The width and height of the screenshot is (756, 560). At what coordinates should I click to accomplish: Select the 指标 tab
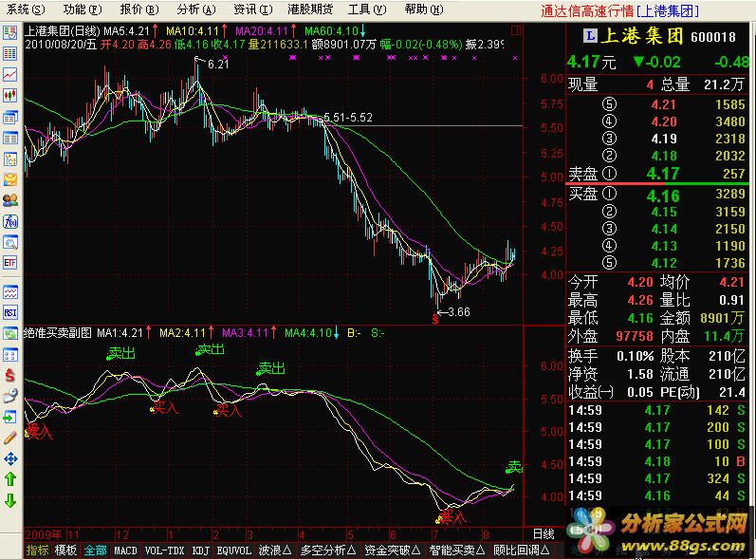37,551
